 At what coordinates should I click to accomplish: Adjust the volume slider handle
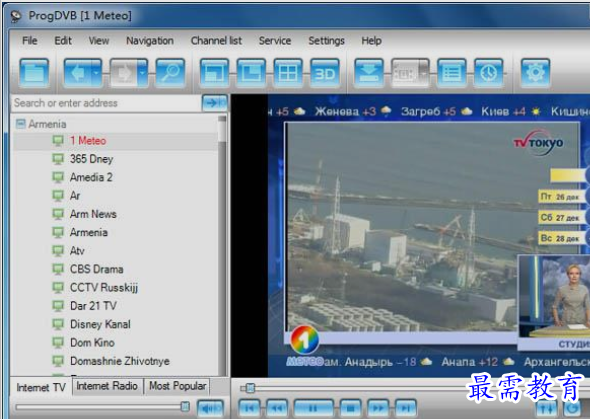pyautogui.click(x=185, y=407)
